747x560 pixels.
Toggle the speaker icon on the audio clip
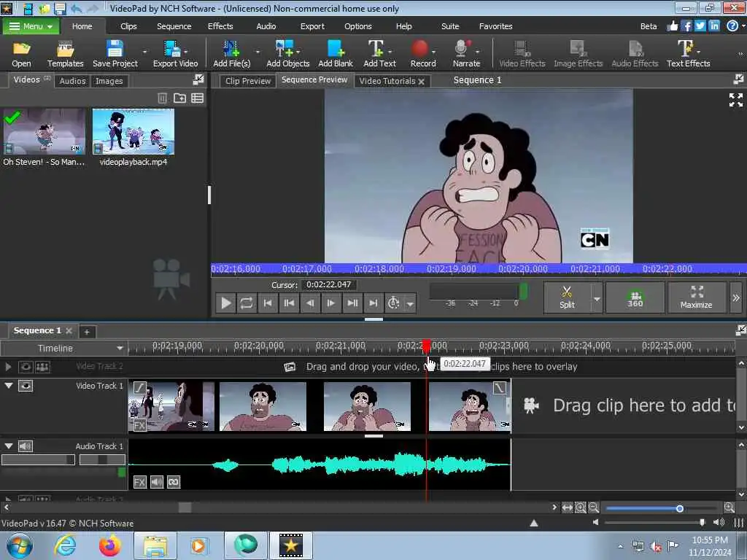coord(157,482)
